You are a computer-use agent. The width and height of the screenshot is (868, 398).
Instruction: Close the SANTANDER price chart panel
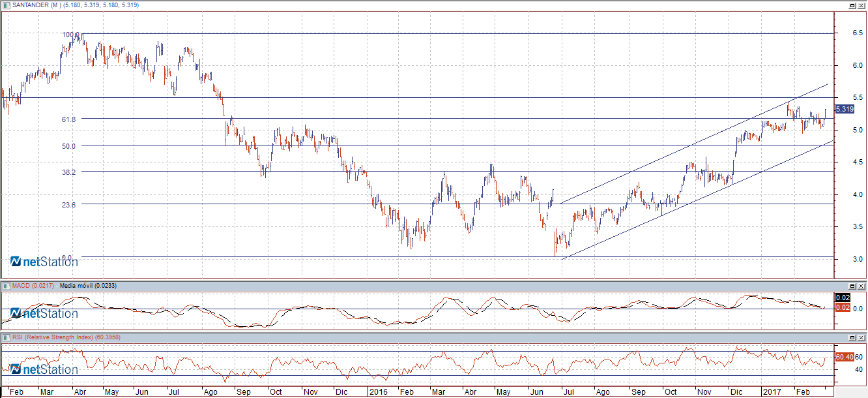[x=861, y=5]
